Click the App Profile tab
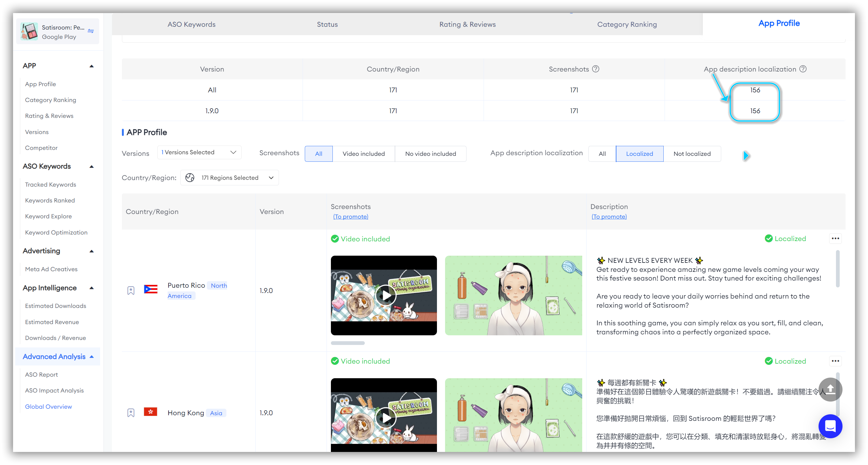This screenshot has height=465, width=868. [778, 24]
